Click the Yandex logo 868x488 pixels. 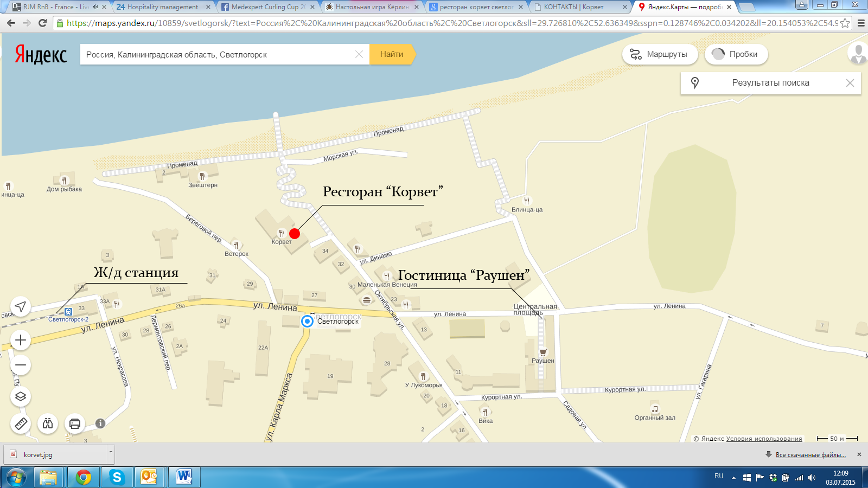click(x=41, y=54)
